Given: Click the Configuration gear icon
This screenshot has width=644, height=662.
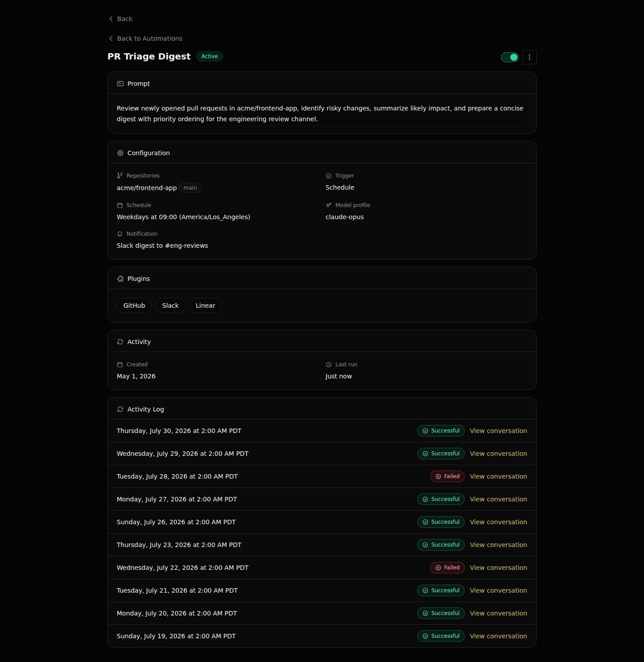Looking at the screenshot, I should (x=120, y=153).
